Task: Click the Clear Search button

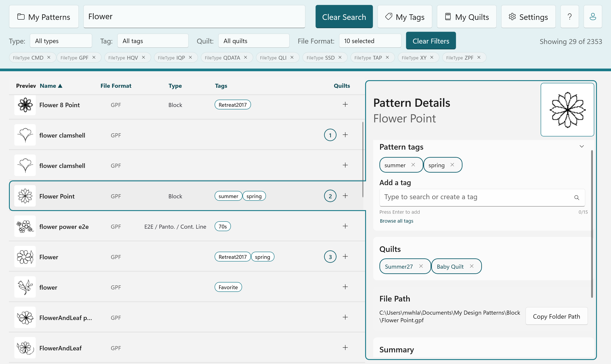Action: coord(344,17)
